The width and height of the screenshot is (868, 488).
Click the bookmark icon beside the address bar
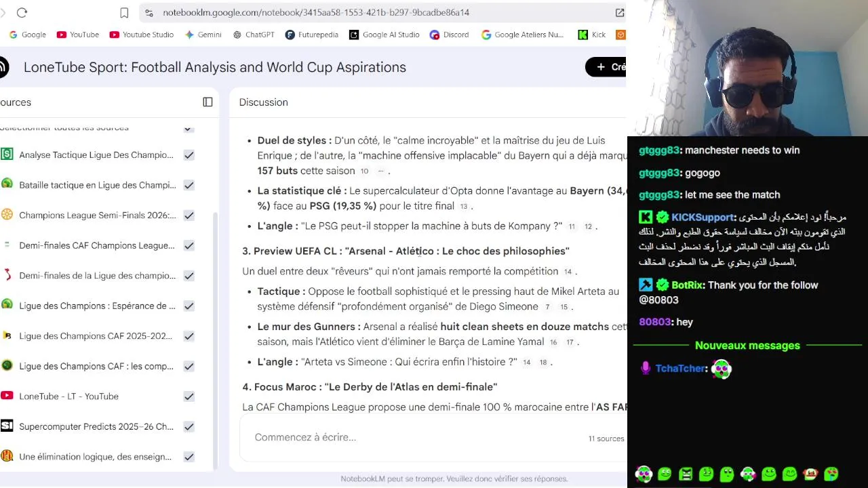[x=124, y=12]
